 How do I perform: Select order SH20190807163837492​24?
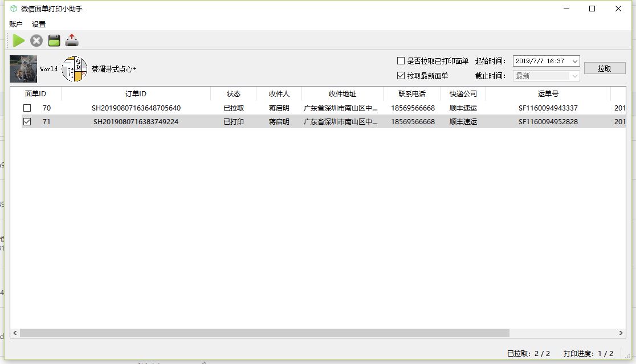tap(136, 121)
